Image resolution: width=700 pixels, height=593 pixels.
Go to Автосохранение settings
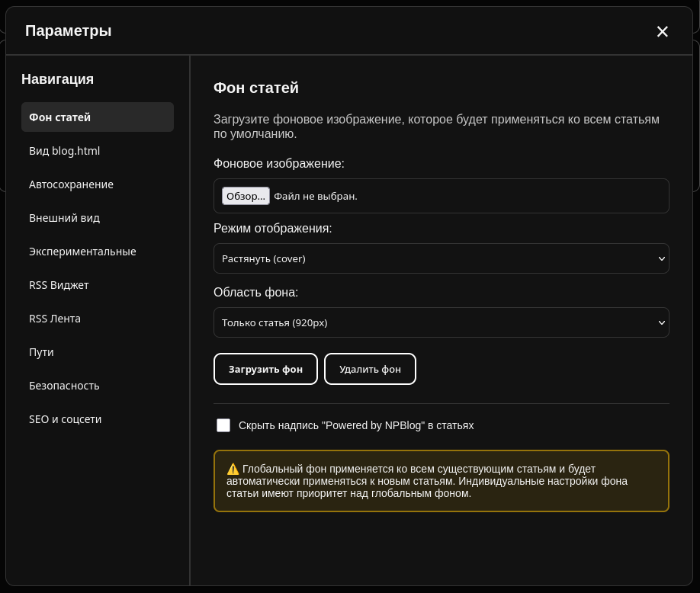pos(98,184)
